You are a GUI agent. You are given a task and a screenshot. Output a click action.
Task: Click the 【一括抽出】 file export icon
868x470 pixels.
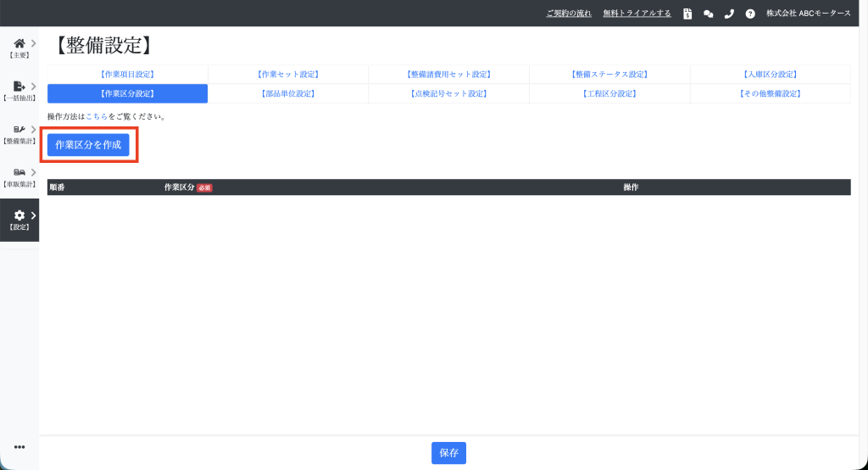tap(19, 87)
